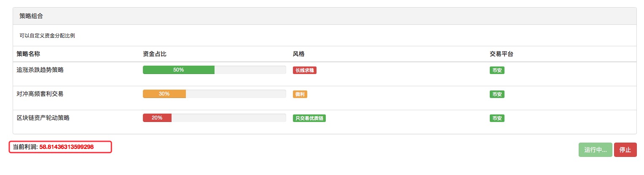
Task: Click the red 停止 button
Action: coord(625,150)
